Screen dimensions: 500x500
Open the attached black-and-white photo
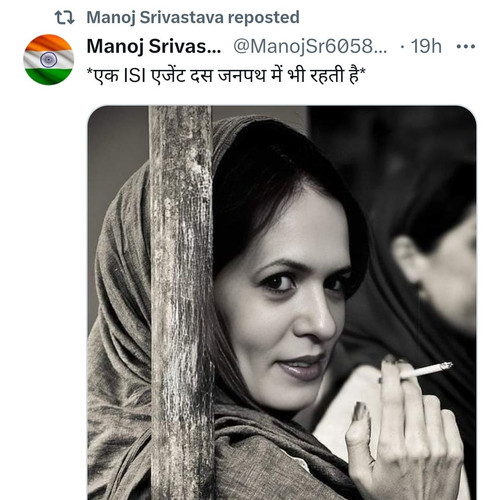pos(282,303)
